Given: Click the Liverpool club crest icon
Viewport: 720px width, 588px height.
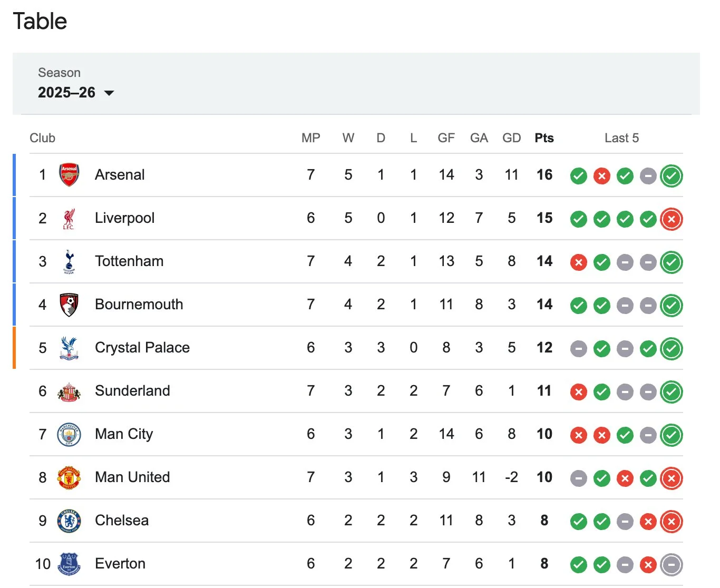Looking at the screenshot, I should click(69, 218).
